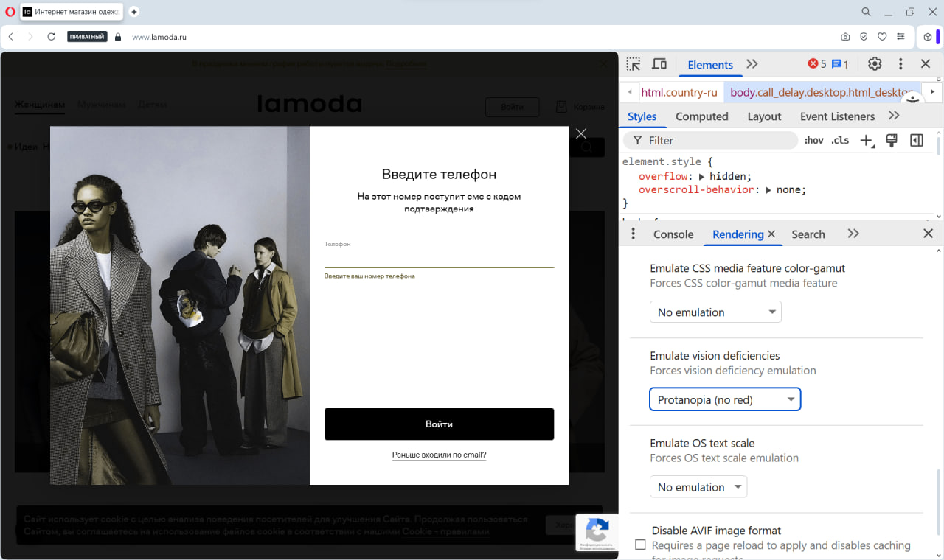Viewport: 944px width, 560px height.
Task: Click the fashion photo in the popup
Action: pyautogui.click(x=180, y=305)
